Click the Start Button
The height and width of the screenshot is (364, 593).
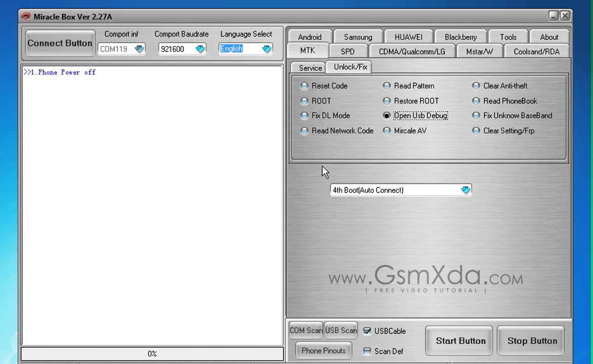pyautogui.click(x=459, y=341)
